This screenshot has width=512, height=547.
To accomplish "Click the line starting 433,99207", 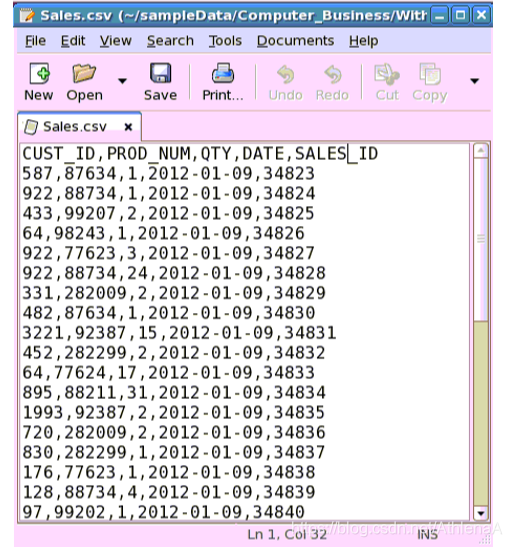I will (x=169, y=213).
